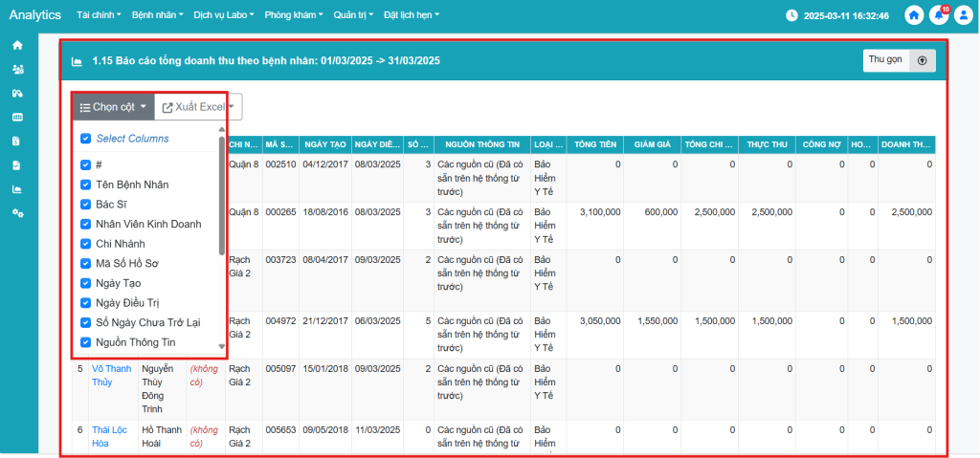Viewport: 980px width, 458px height.
Task: Toggle the Select Columns checkbox
Action: 86,139
